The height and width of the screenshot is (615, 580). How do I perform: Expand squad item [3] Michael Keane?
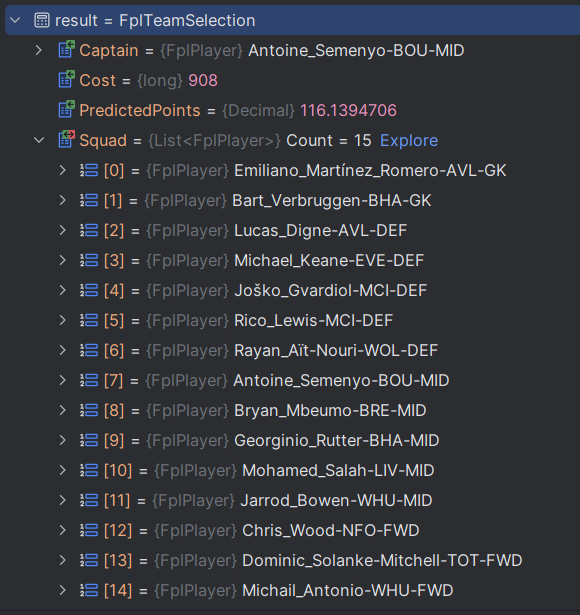click(62, 260)
